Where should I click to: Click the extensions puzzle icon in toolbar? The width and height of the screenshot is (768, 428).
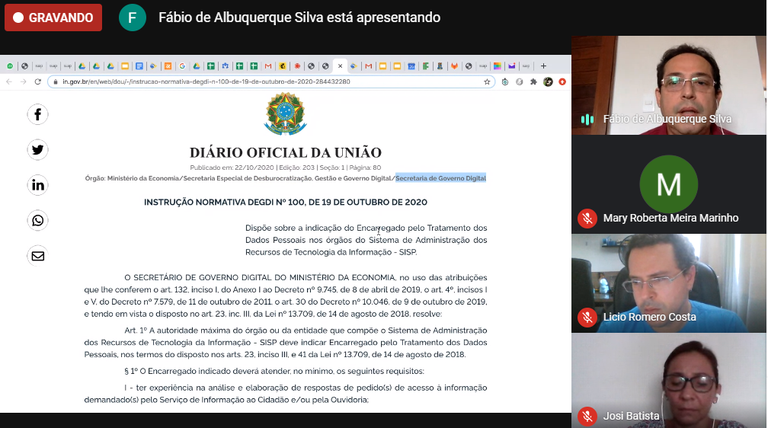click(533, 82)
